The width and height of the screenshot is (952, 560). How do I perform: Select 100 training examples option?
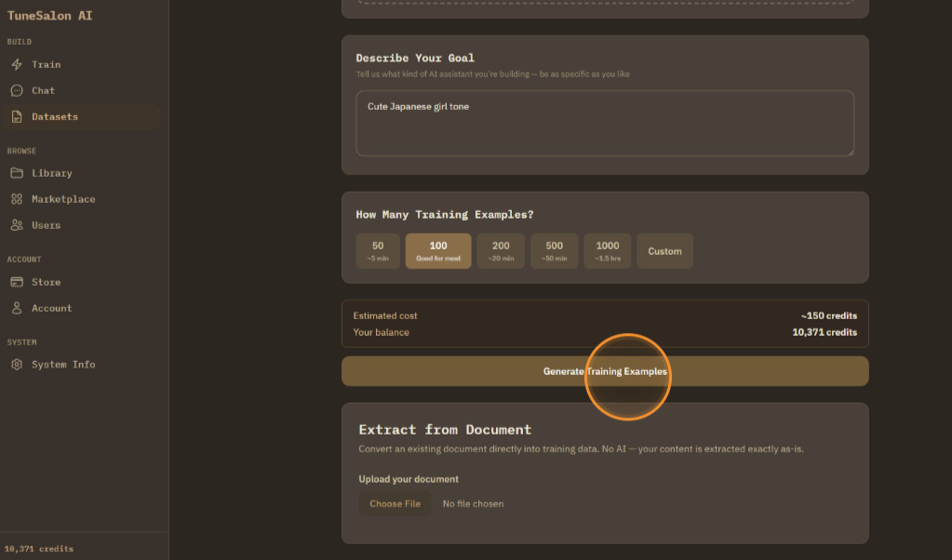click(x=438, y=251)
